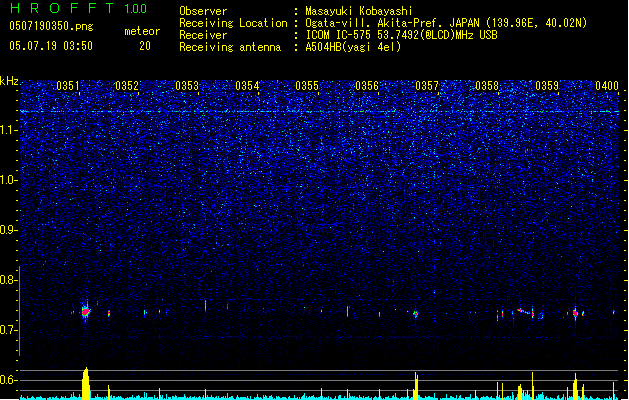Click the Receiving antenna label
The height and width of the screenshot is (400, 629).
click(230, 47)
